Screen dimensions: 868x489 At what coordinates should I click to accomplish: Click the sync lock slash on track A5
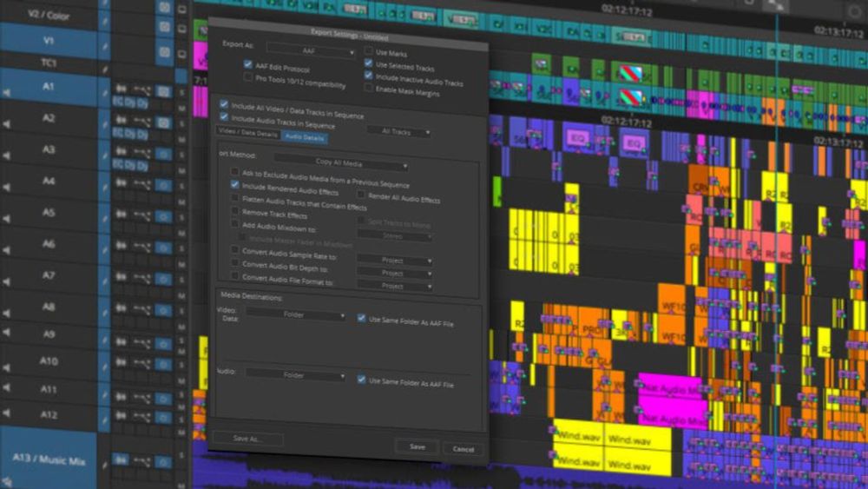tap(103, 219)
